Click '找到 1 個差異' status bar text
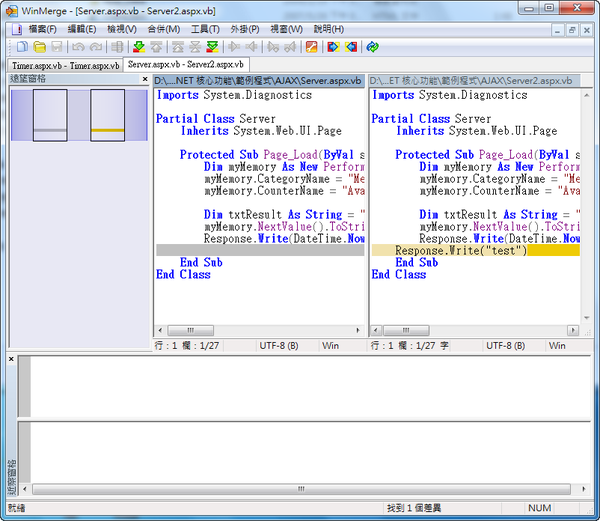Viewport: 600px width, 521px height. coord(414,508)
